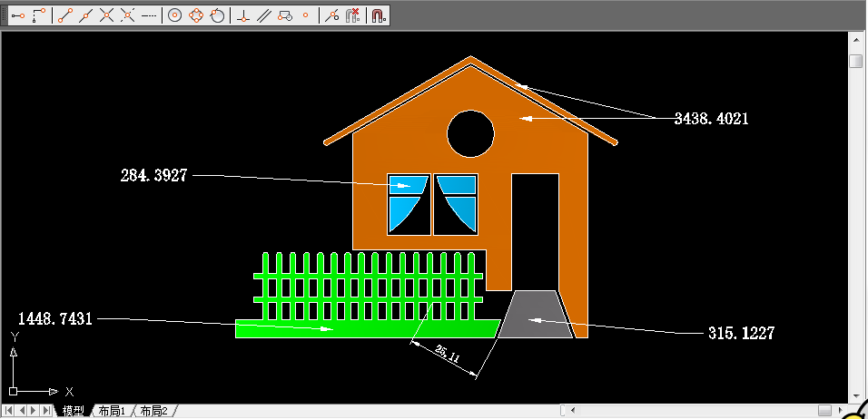This screenshot has height=419, width=868.
Task: Select Snap to Quadrant
Action: tap(195, 15)
